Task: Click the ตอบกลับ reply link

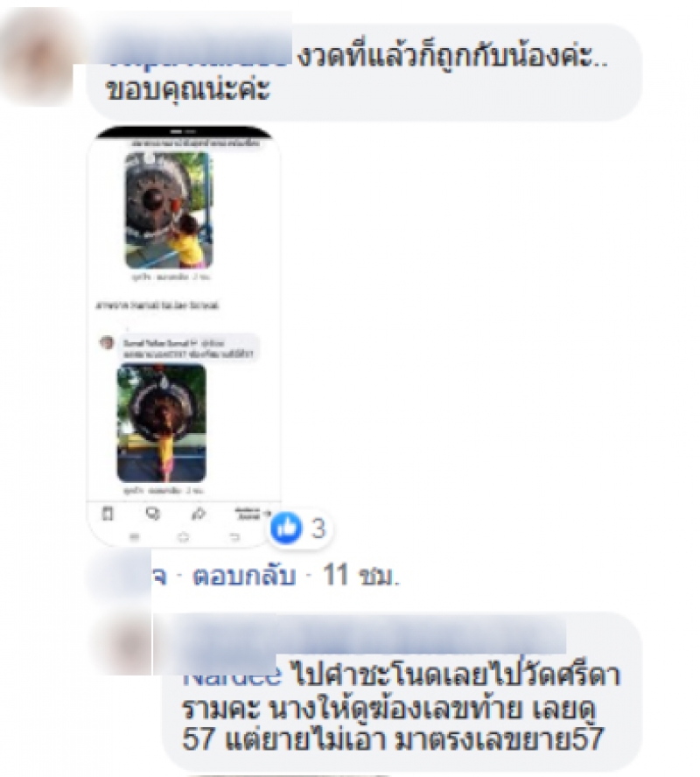Action: (244, 576)
